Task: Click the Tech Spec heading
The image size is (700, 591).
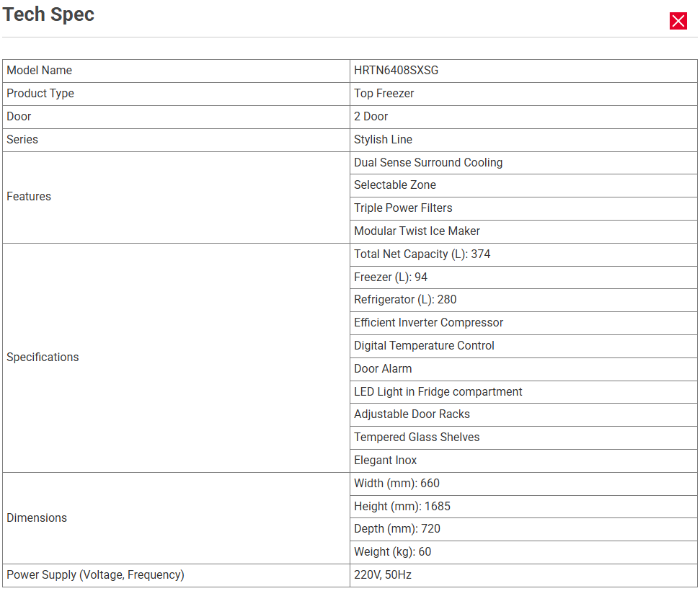Action: pos(49,14)
